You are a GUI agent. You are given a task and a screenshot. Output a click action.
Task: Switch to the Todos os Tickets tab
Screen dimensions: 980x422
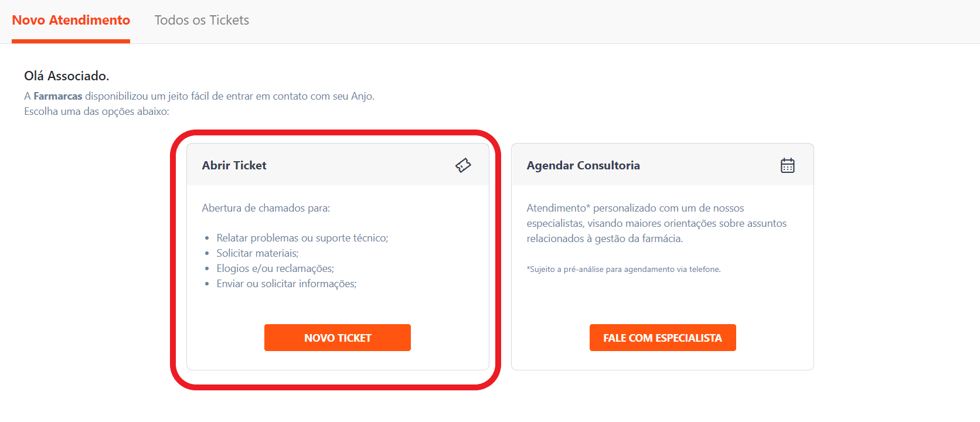point(202,21)
